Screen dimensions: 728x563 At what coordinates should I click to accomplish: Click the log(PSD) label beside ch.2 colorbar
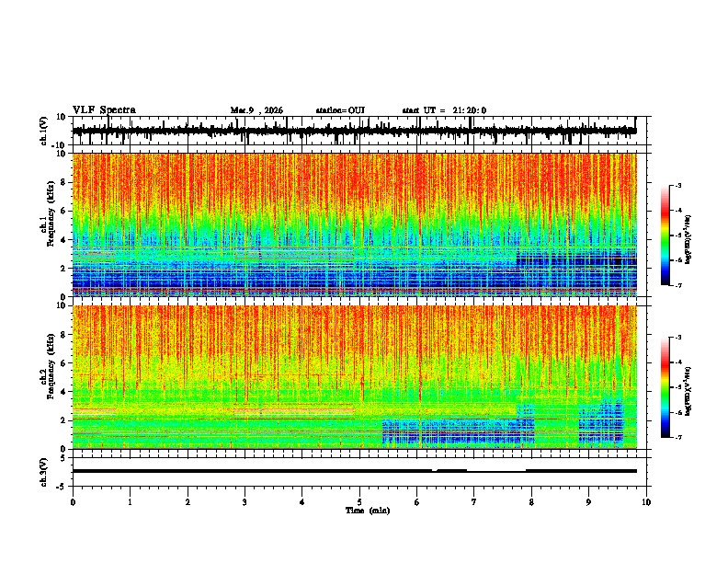click(x=688, y=391)
